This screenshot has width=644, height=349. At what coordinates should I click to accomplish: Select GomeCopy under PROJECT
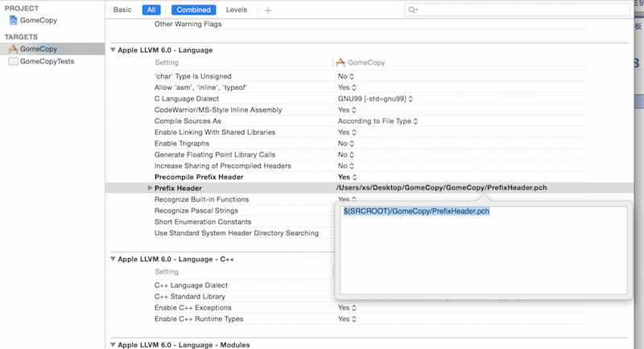(39, 20)
